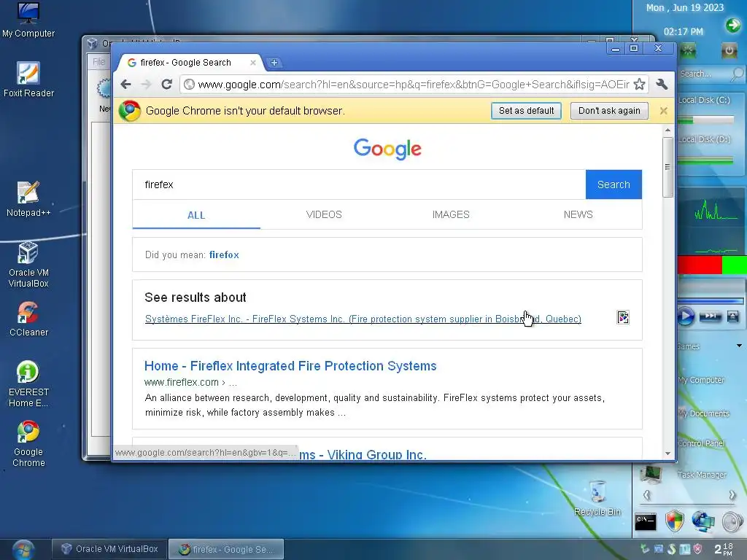Click sidebar left navigation arrow
The image size is (747, 560).
pos(646,495)
